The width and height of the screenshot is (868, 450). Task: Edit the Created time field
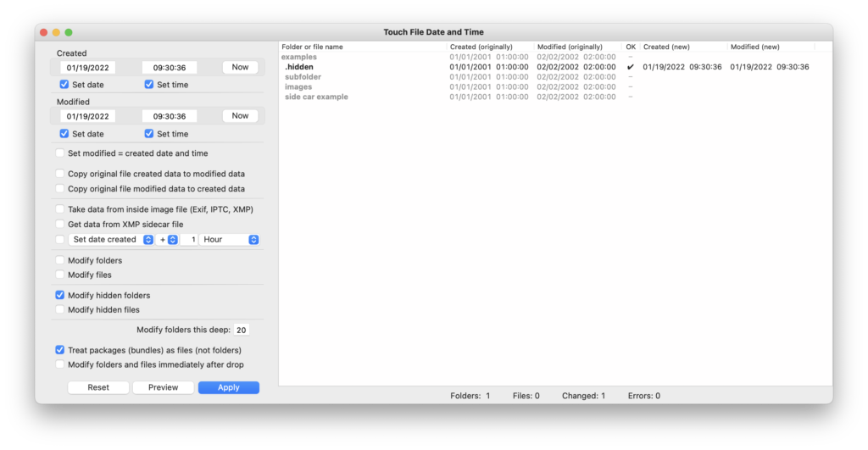click(170, 68)
